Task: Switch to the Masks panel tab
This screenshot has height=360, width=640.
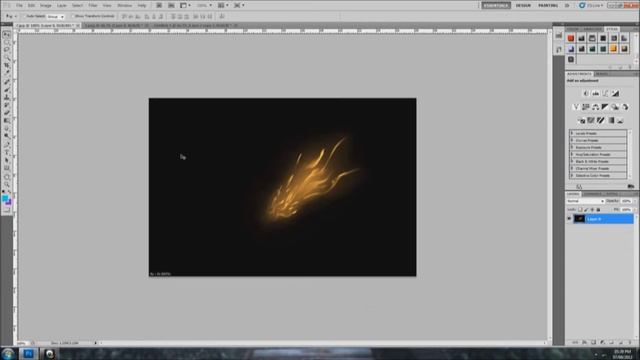Action: click(x=601, y=74)
